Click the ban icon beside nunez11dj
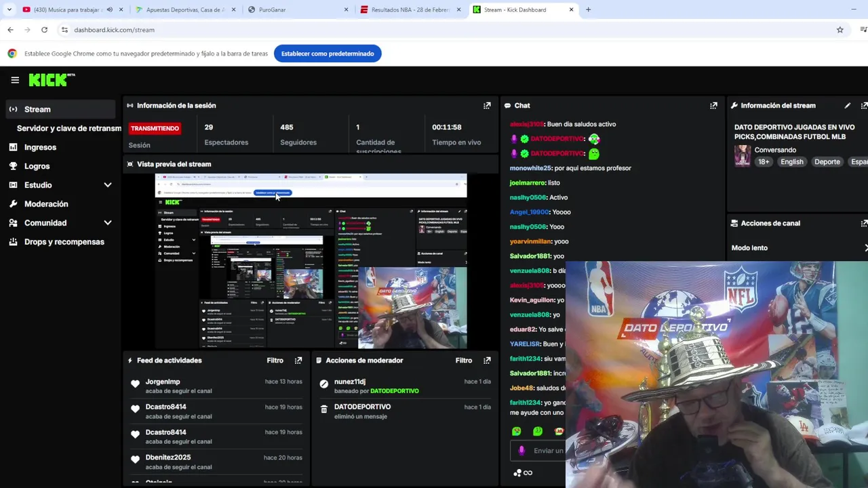868x488 pixels. [x=324, y=384]
